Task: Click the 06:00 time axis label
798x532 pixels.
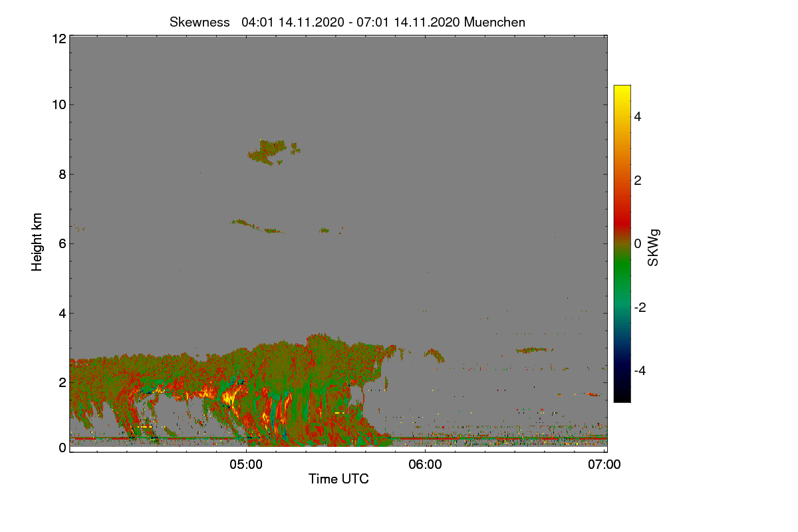Action: point(426,465)
